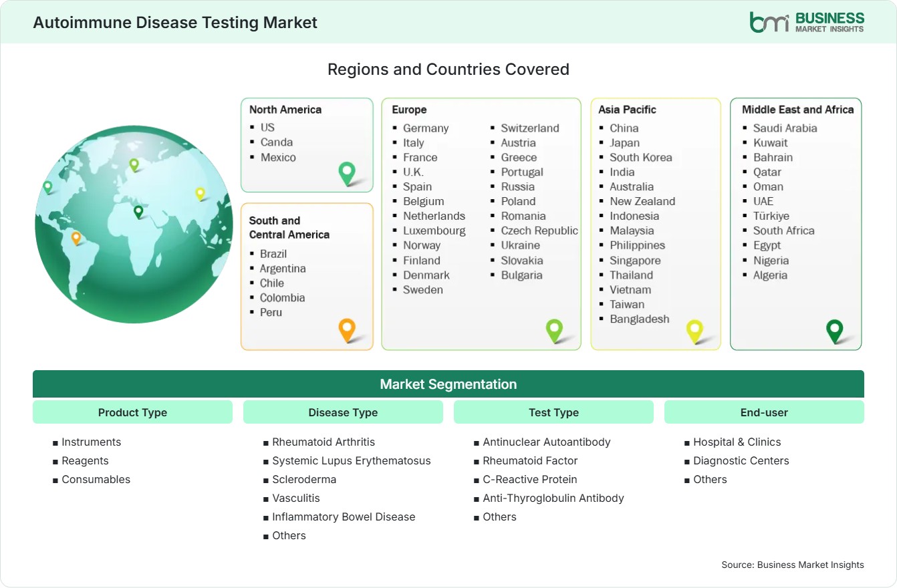Click 'Brazil' in South America list
897x588 pixels.
tap(273, 253)
